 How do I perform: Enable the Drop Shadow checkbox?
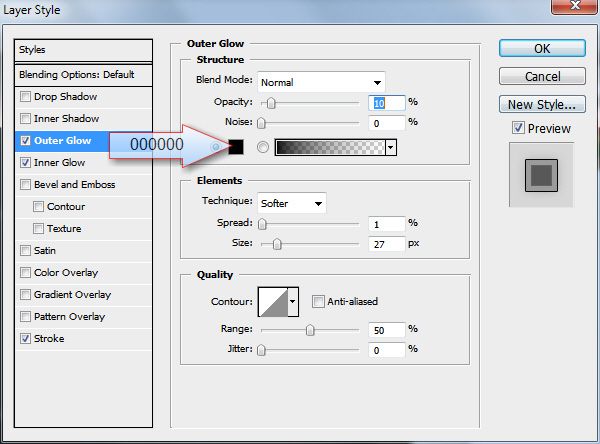point(25,96)
